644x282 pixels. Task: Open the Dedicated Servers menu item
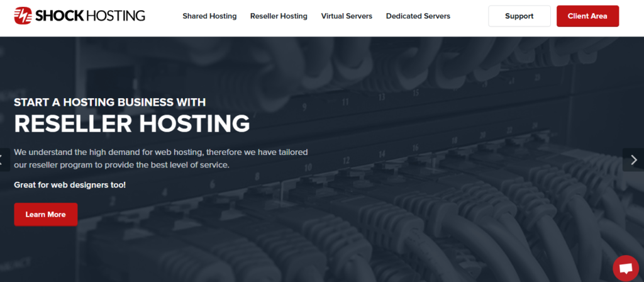418,16
